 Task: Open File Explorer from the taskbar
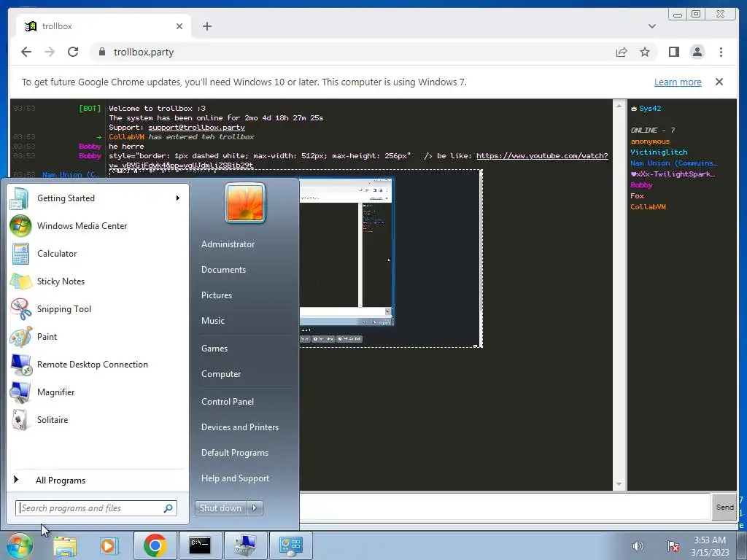point(65,545)
